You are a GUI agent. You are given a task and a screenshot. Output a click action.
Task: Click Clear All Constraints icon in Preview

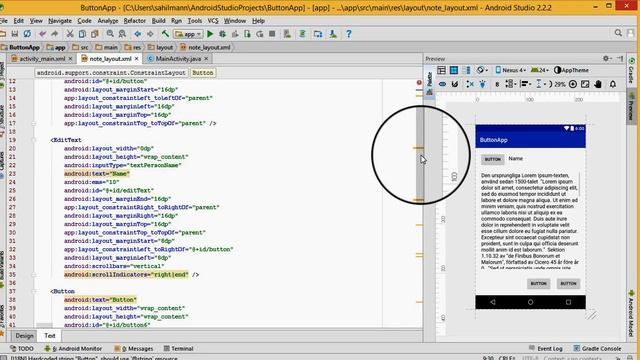470,84
